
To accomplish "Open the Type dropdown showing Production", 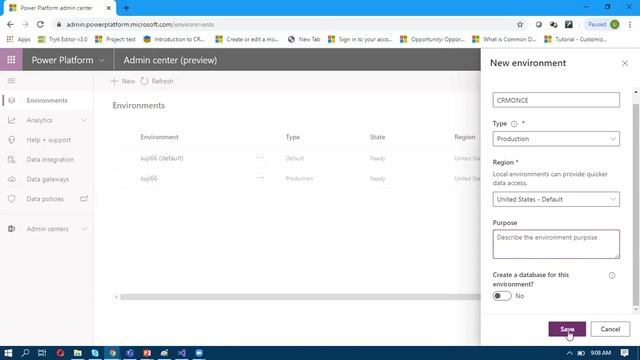I will [x=556, y=139].
